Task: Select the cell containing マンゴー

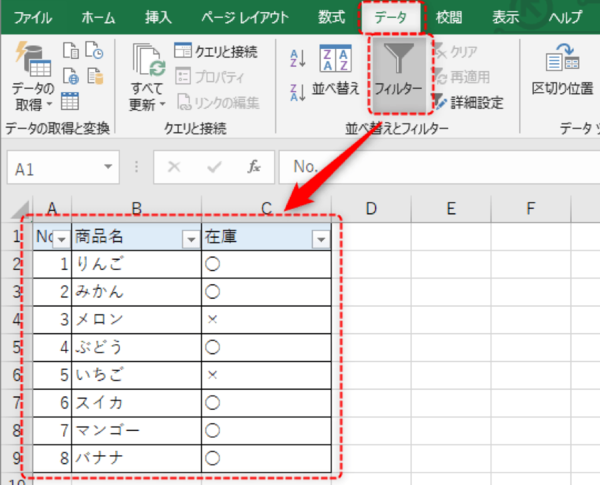Action: click(x=136, y=431)
